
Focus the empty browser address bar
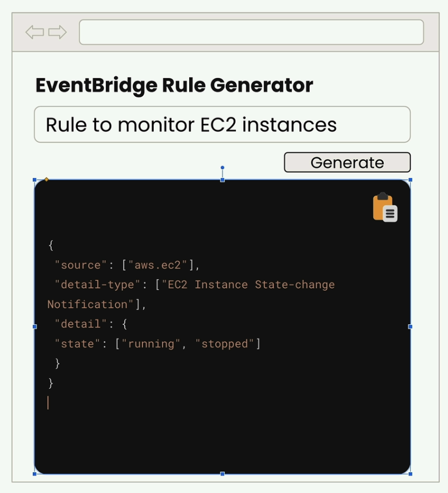251,32
